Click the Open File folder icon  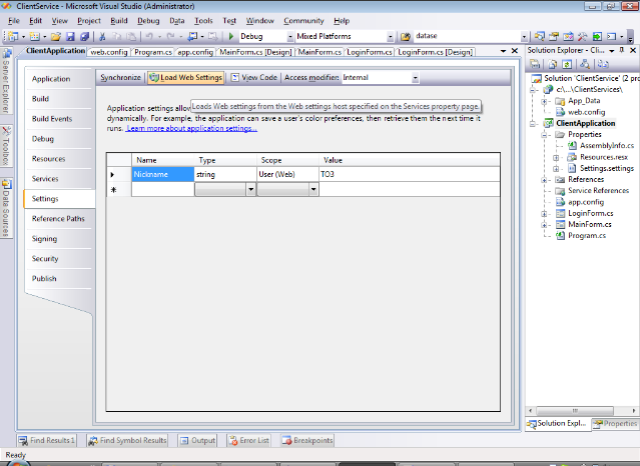coord(56,37)
